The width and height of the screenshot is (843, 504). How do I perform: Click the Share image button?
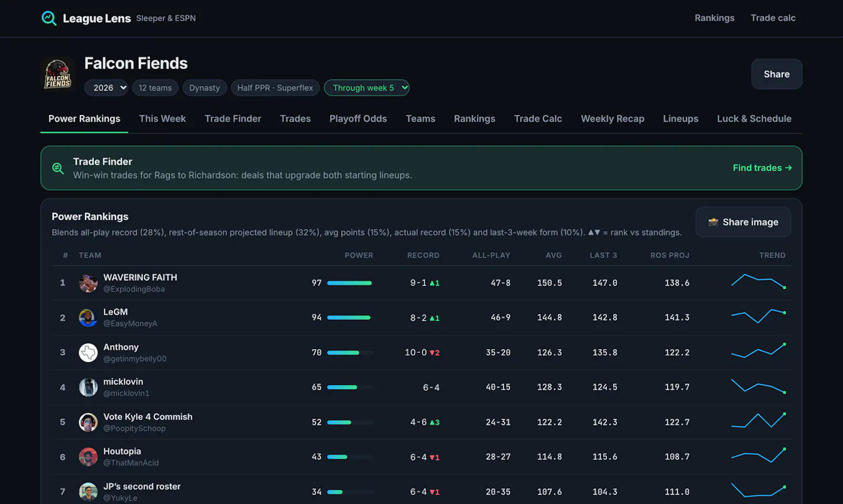[743, 222]
